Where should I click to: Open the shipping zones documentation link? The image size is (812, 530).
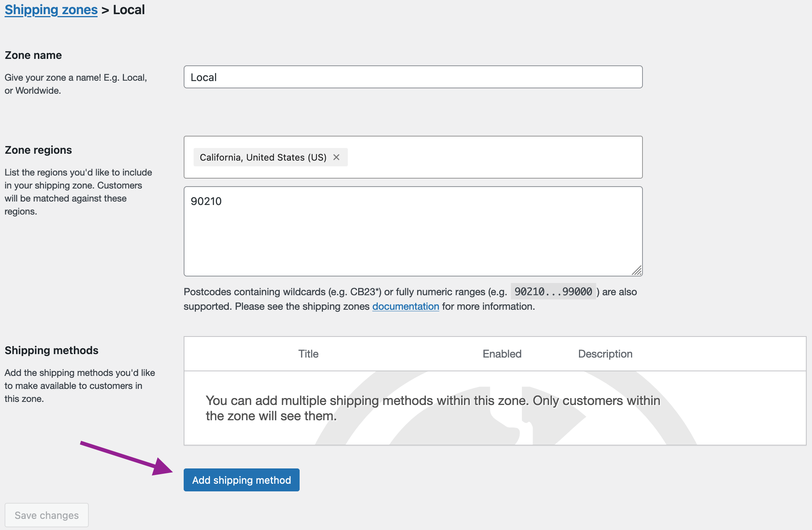(405, 306)
